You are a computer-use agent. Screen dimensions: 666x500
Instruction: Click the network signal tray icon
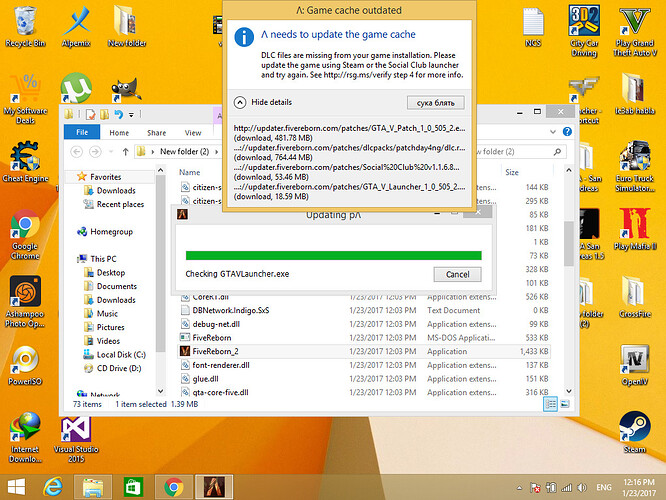(x=567, y=488)
